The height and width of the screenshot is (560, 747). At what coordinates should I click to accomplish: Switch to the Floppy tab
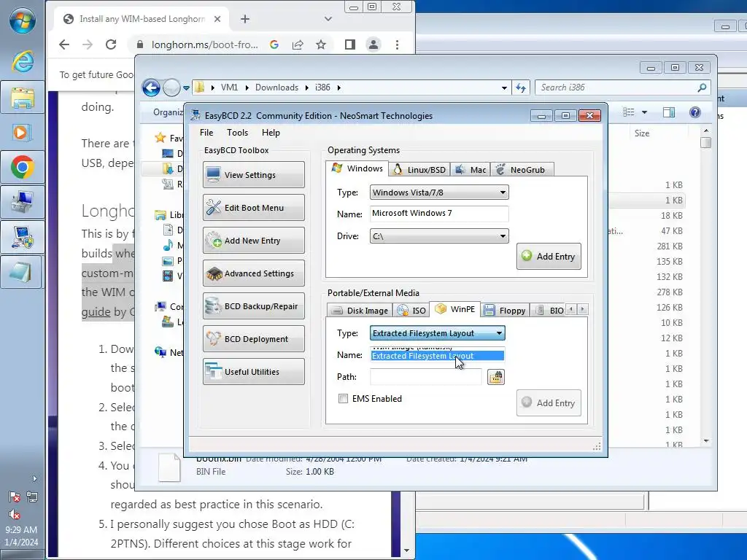tap(505, 310)
